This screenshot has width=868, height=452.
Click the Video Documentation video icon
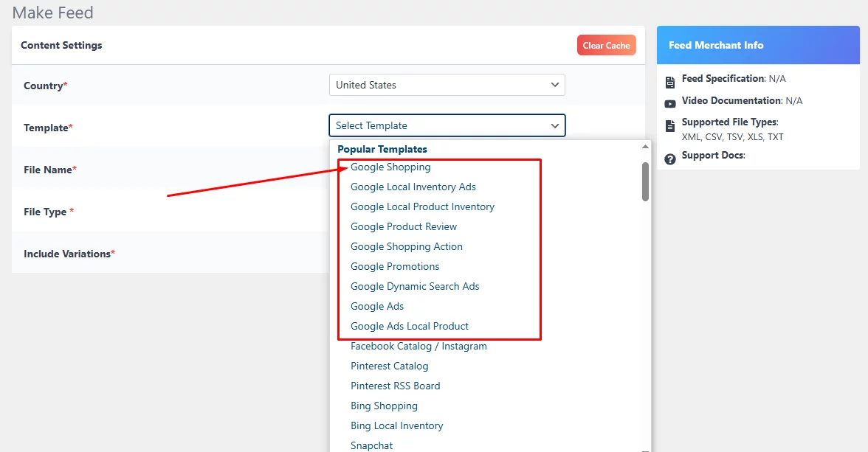pos(670,103)
